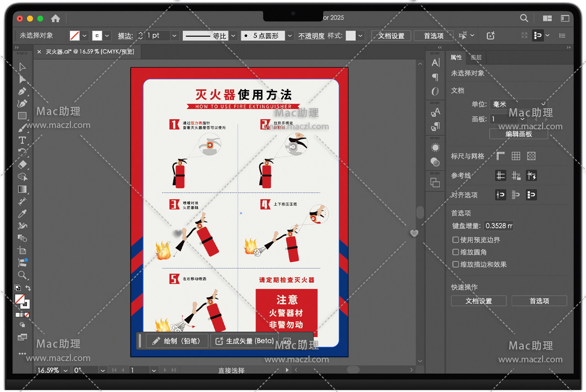Open the search magnifier at top right
This screenshot has width=586, height=392.
[524, 18]
